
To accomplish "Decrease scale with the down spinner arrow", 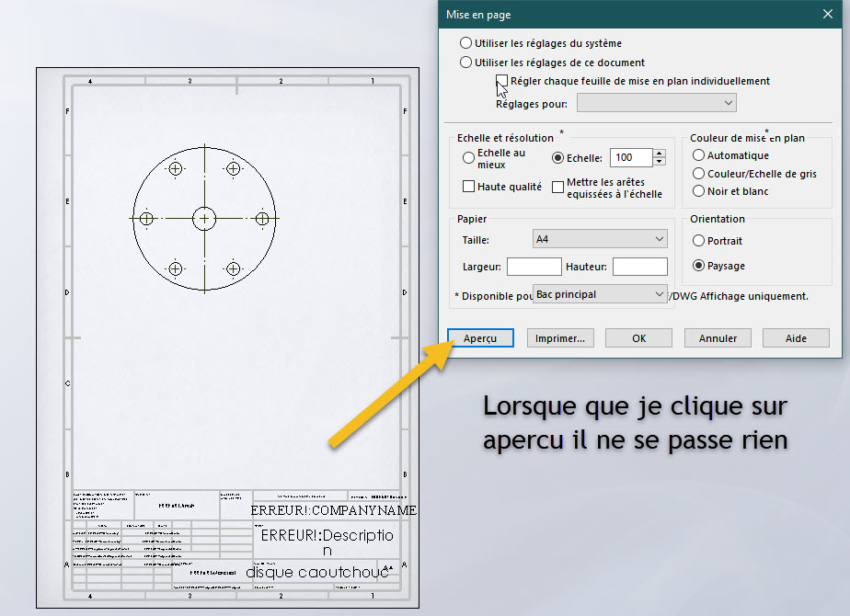I will 659,163.
